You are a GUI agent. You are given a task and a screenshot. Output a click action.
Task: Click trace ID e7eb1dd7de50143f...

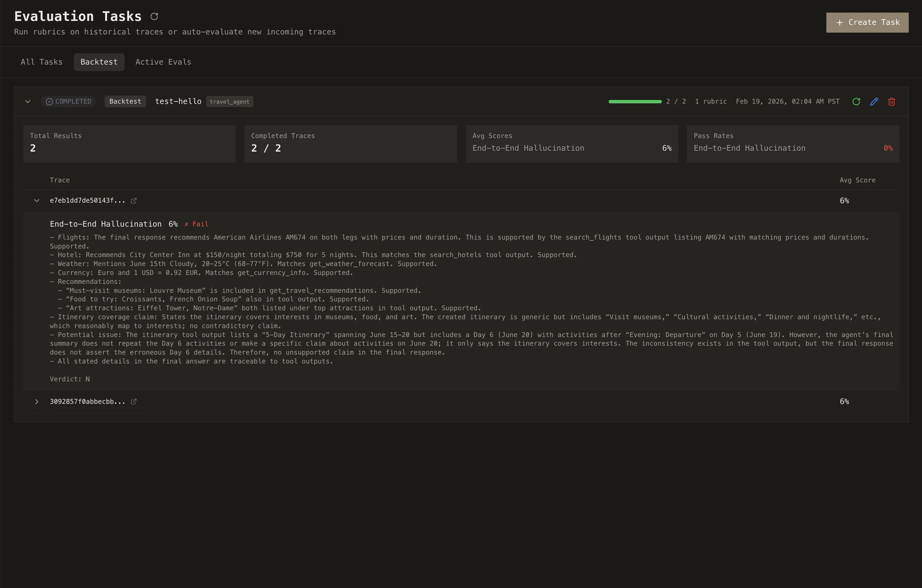click(87, 201)
